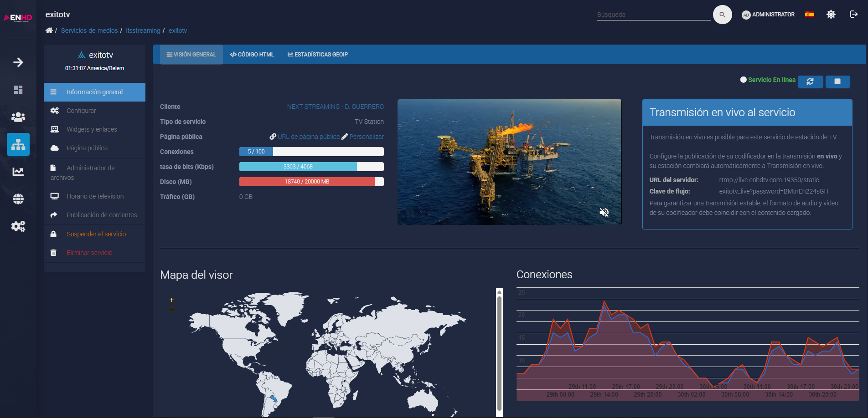Click the Disco (MB) usage progress bar
Image resolution: width=868 pixels, height=418 pixels.
pos(311,182)
